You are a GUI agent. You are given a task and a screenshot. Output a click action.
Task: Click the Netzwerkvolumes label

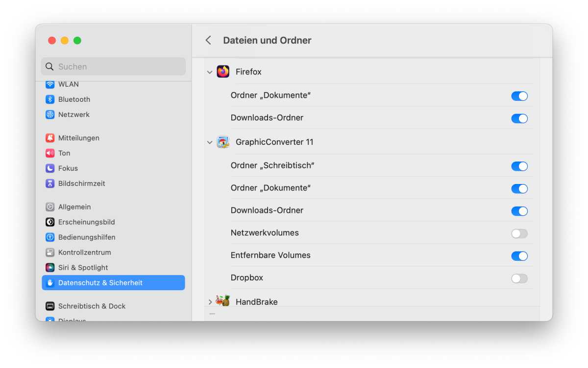[265, 233]
